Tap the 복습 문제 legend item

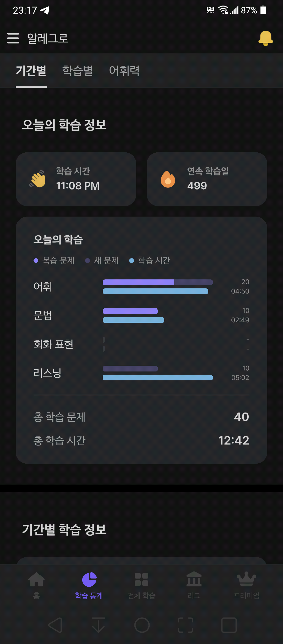pos(54,260)
